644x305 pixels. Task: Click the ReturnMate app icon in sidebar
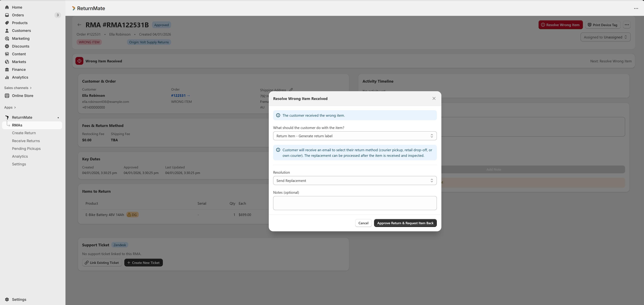tap(7, 117)
